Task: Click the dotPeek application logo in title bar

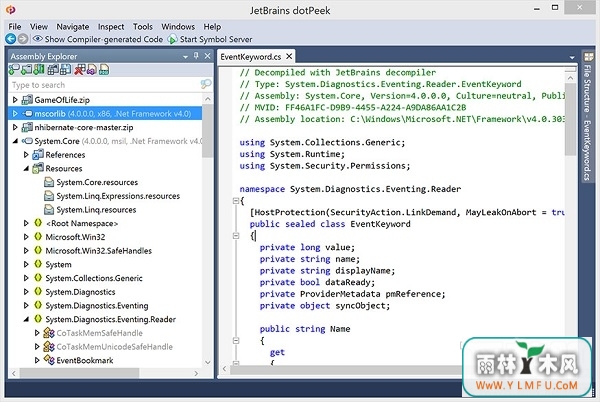Action: coord(10,10)
